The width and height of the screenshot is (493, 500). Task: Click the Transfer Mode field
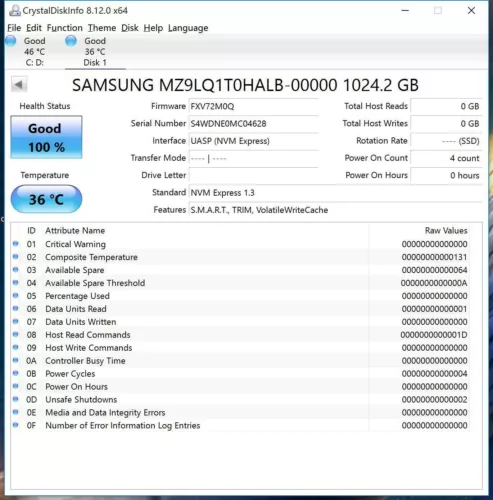pos(253,158)
